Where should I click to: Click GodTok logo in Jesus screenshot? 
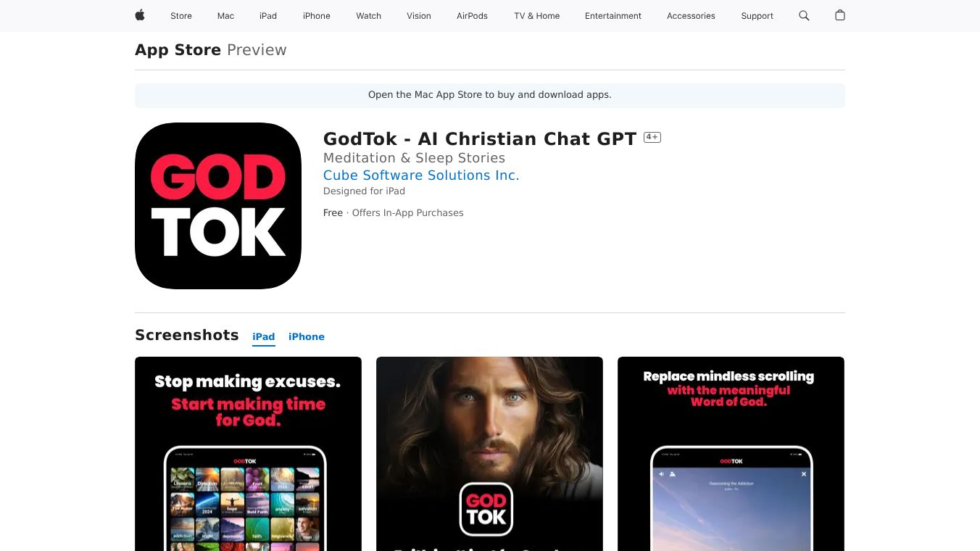[x=486, y=509]
